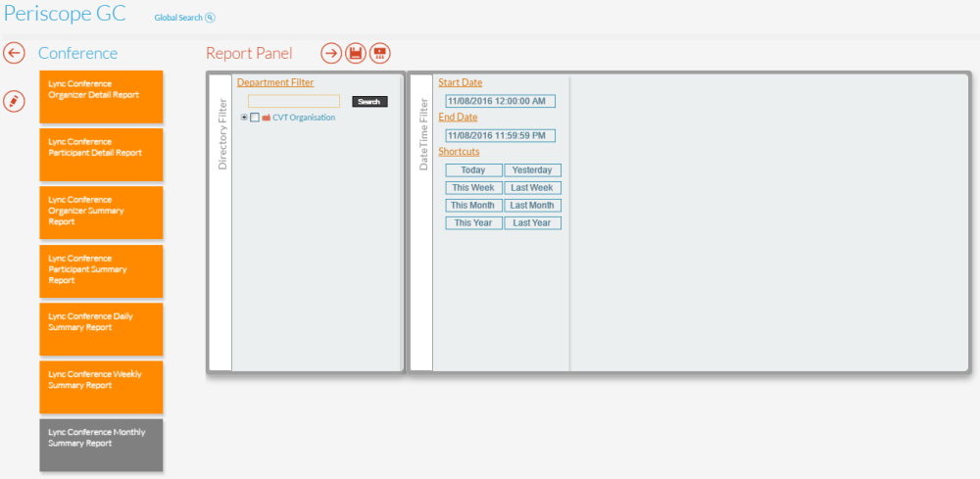Click the back arrow beside Conference

click(x=14, y=53)
